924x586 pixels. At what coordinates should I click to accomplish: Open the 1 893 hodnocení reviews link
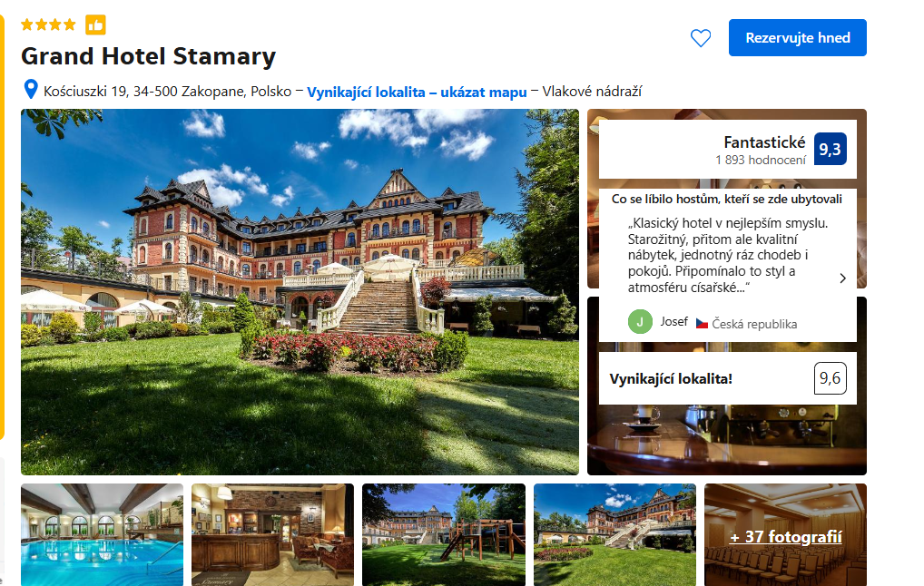(x=761, y=161)
